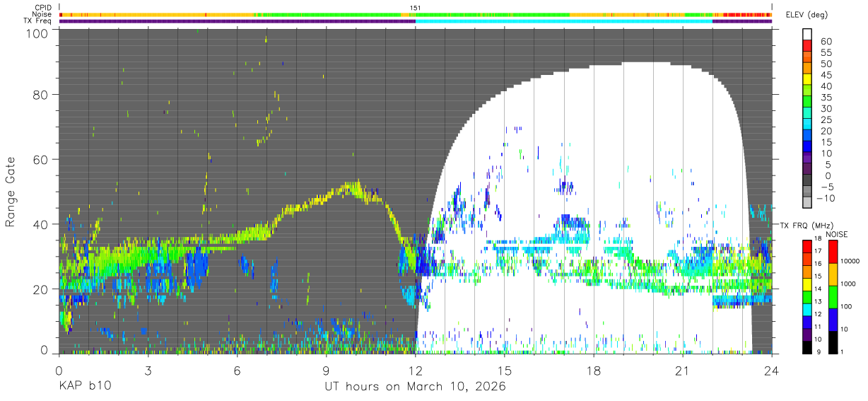
Task: Click the x-axis tick label 21
Action: [683, 371]
